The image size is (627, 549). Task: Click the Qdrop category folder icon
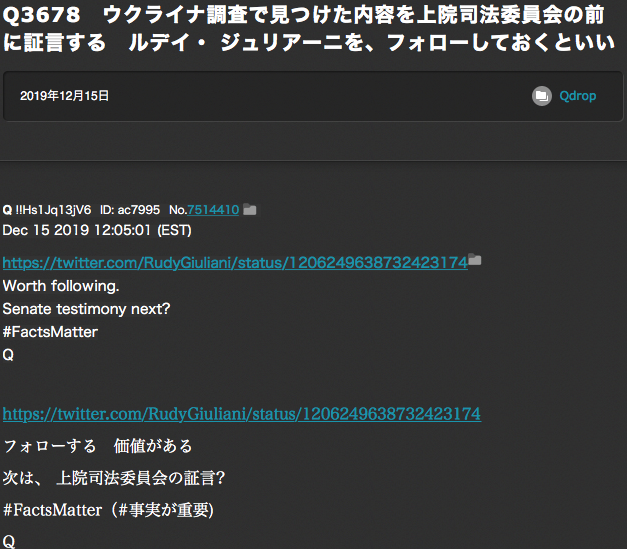click(x=542, y=96)
